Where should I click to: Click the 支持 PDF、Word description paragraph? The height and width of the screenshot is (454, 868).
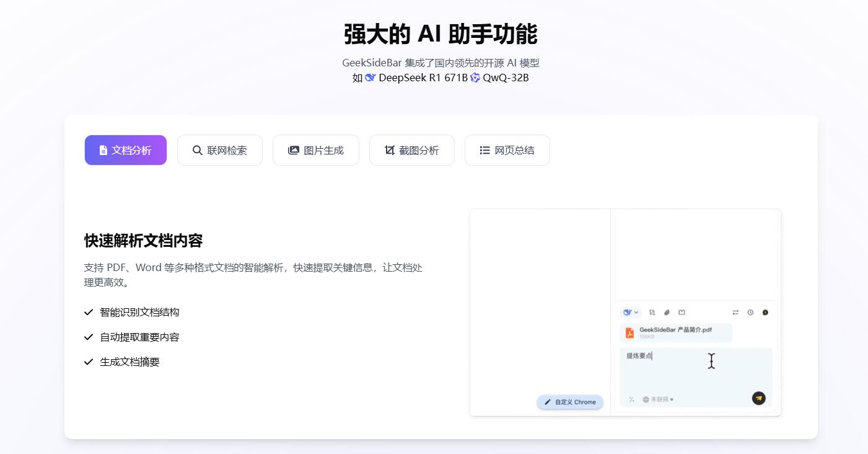click(253, 275)
